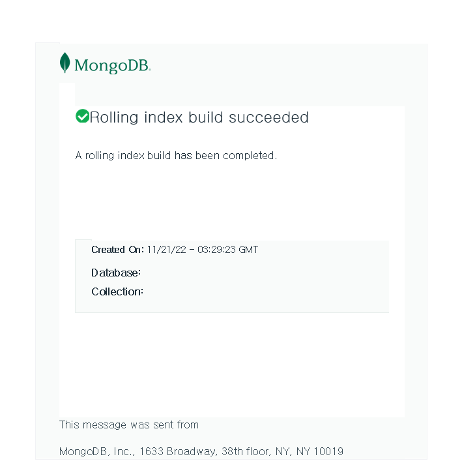Click the "Created On:" label
The image size is (462, 476).
(x=117, y=250)
